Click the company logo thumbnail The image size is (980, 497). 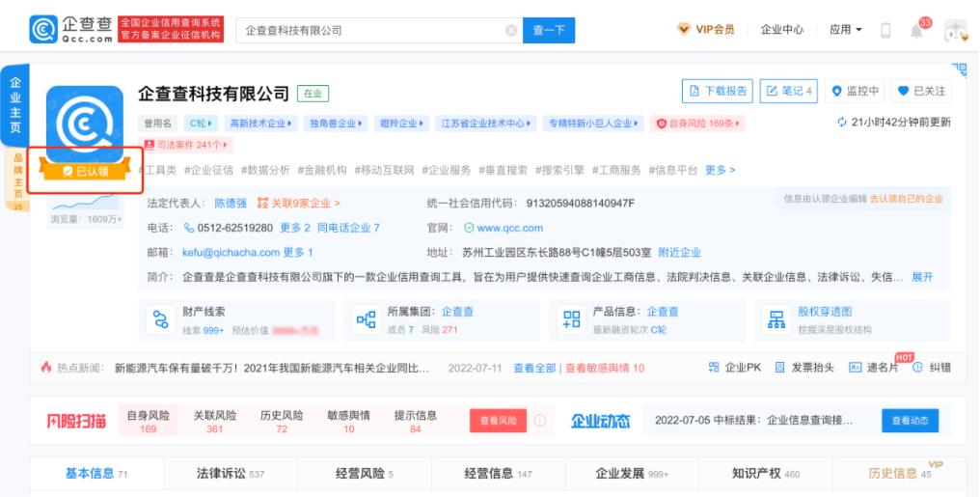click(x=85, y=124)
